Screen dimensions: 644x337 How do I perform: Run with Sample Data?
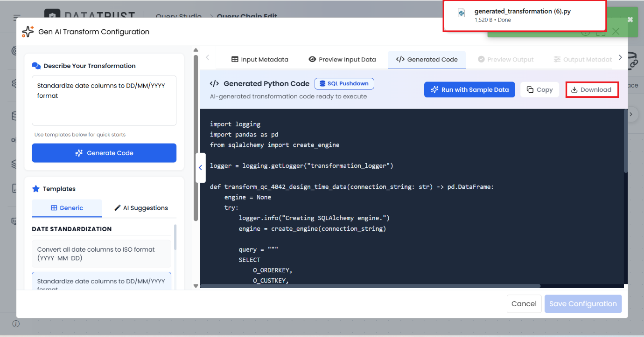[469, 89]
